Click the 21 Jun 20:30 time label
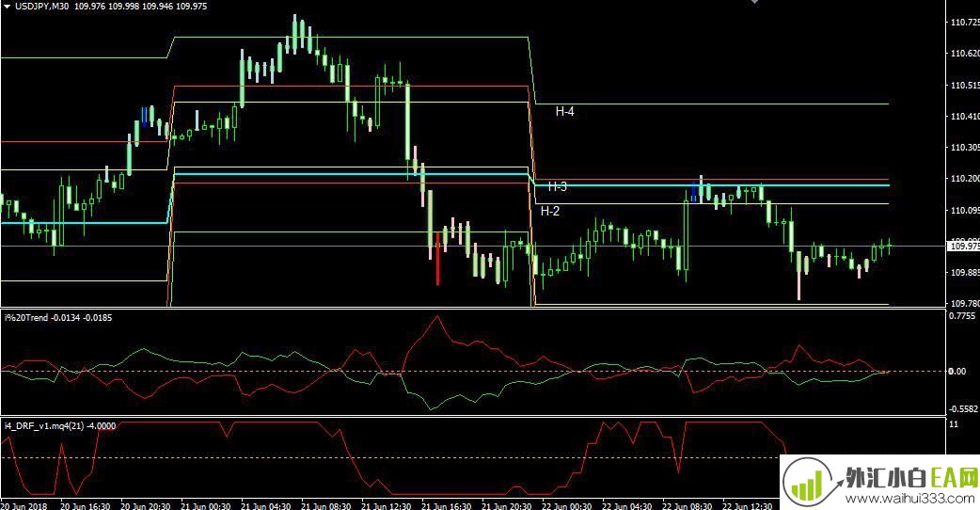The image size is (980, 510). [x=507, y=505]
